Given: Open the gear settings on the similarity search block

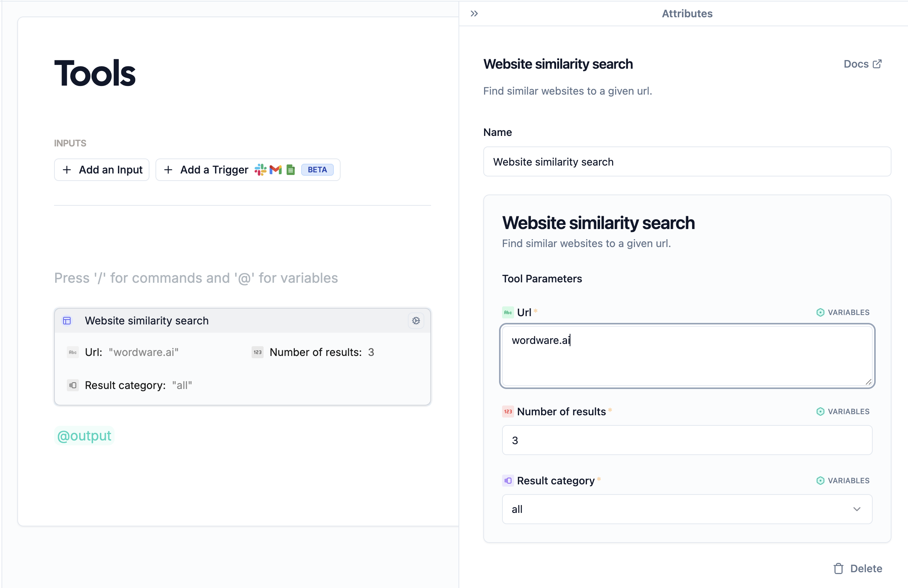Looking at the screenshot, I should click(416, 321).
